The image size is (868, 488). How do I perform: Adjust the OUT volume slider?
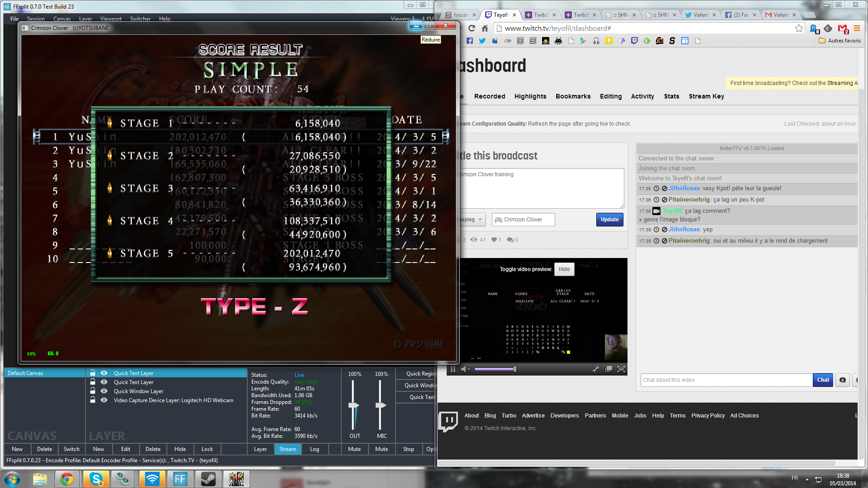354,405
